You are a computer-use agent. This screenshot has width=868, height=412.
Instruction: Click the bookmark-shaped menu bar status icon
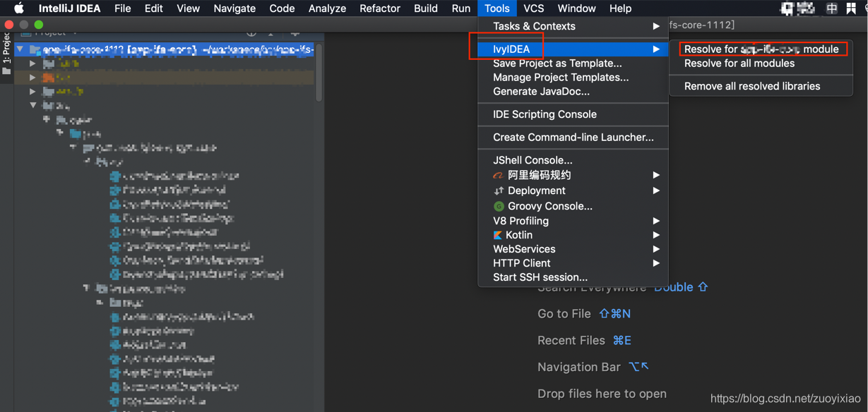852,8
